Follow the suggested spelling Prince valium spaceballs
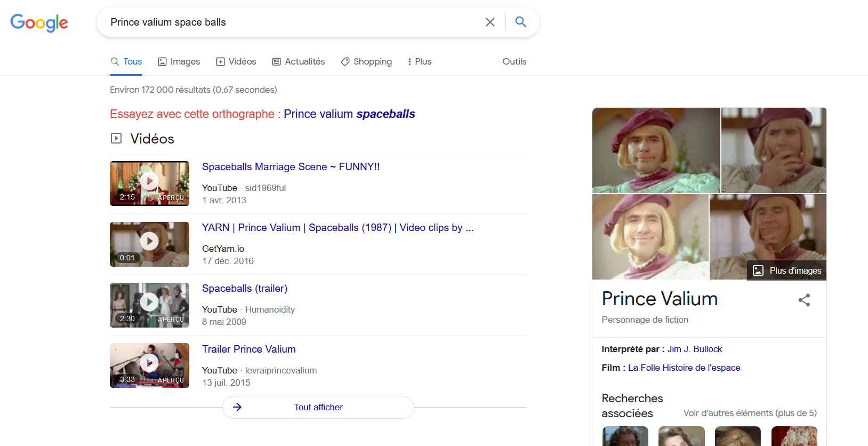Viewport: 868px width, 446px height. [x=349, y=114]
